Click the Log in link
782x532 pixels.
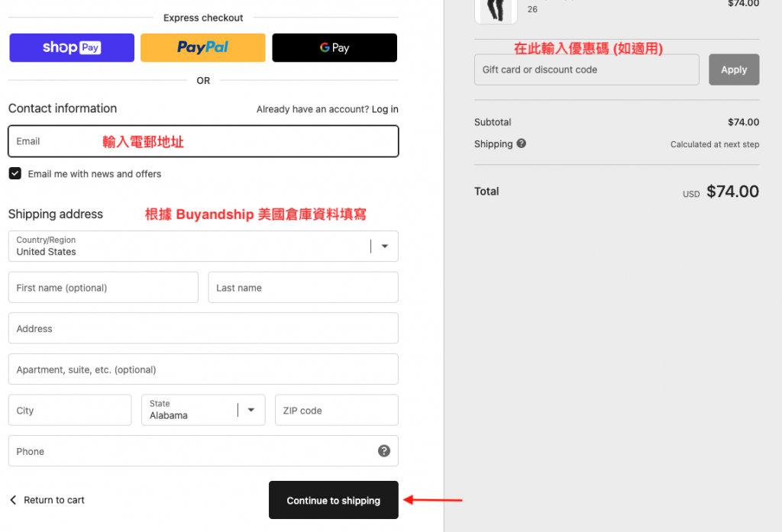pos(385,109)
